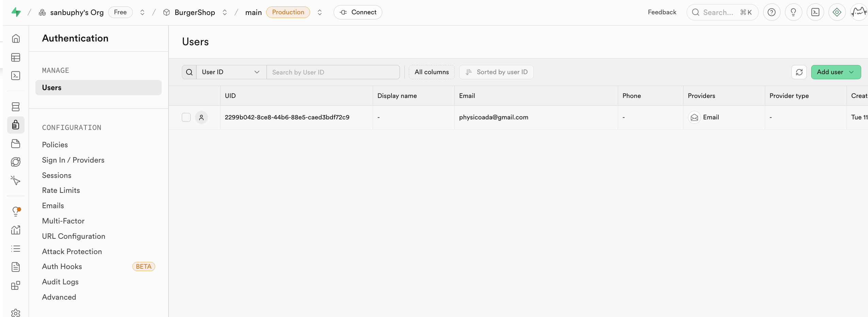Viewport: 868px width, 317px height.
Task: Open the help question mark icon
Action: (x=771, y=12)
